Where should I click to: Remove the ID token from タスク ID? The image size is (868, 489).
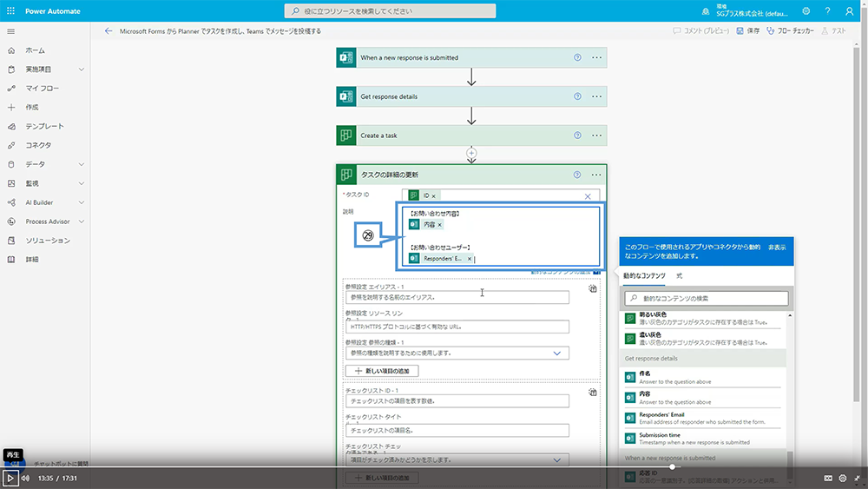433,196
